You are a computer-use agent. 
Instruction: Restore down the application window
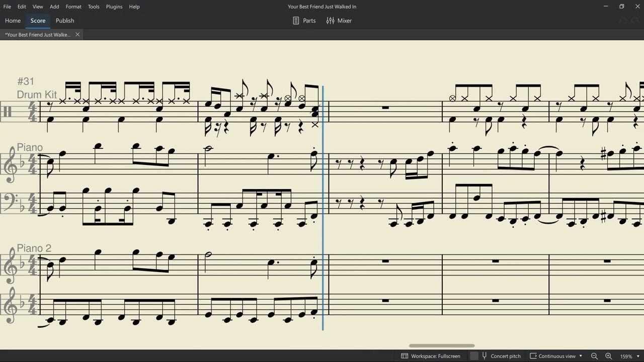coord(622,7)
